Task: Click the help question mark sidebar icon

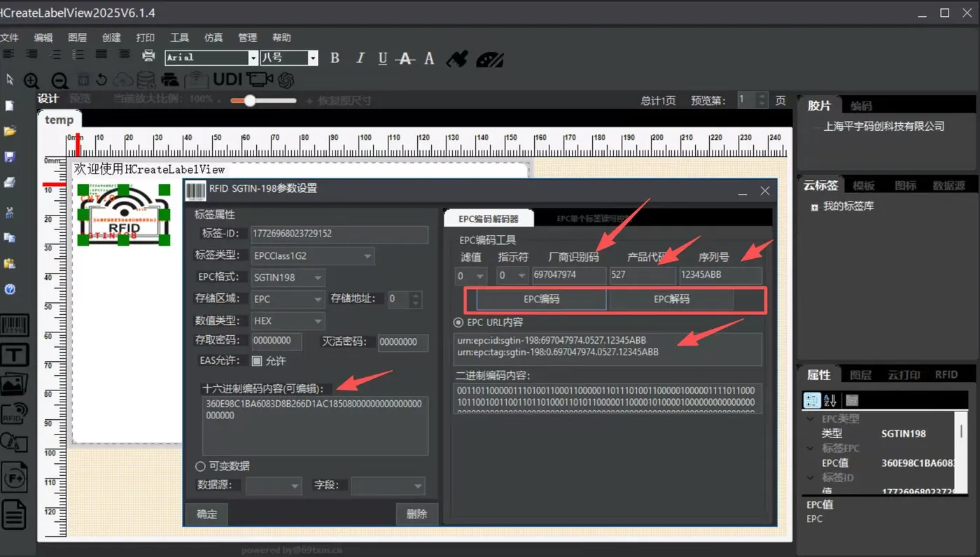Action: coord(10,289)
